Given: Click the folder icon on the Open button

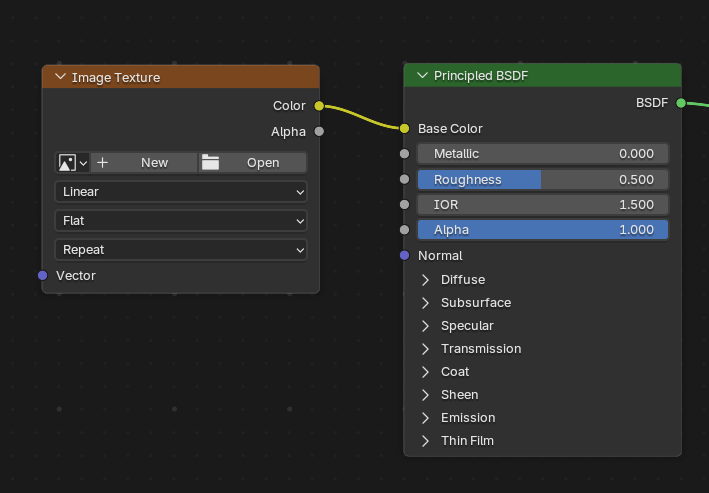Looking at the screenshot, I should point(210,162).
